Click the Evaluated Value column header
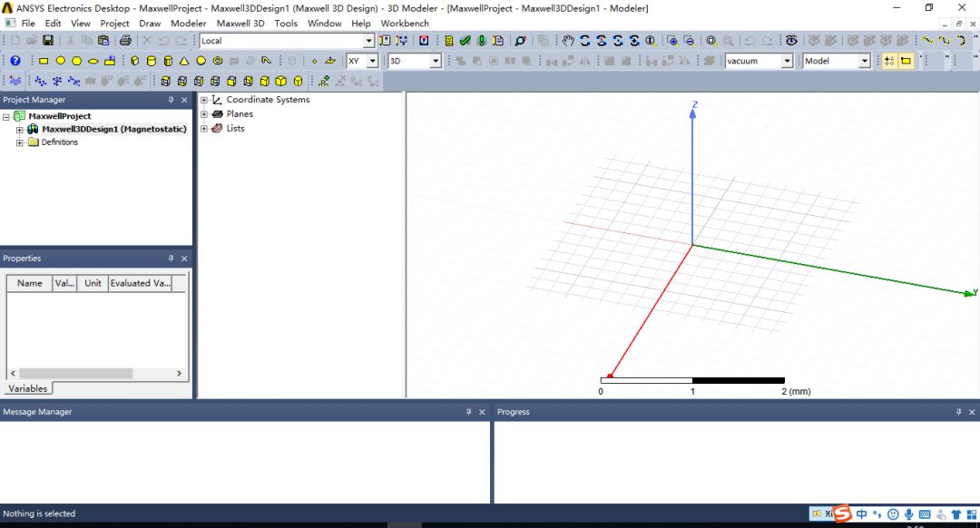Viewport: 980px width, 528px height. click(140, 284)
